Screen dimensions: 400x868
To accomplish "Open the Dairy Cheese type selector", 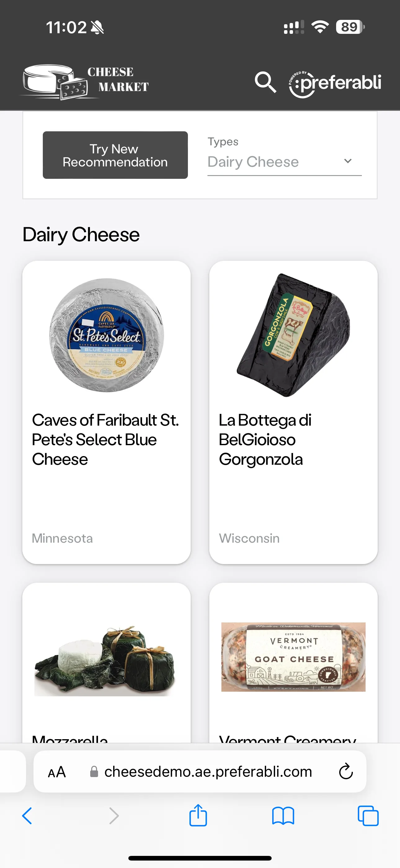I will [269, 162].
